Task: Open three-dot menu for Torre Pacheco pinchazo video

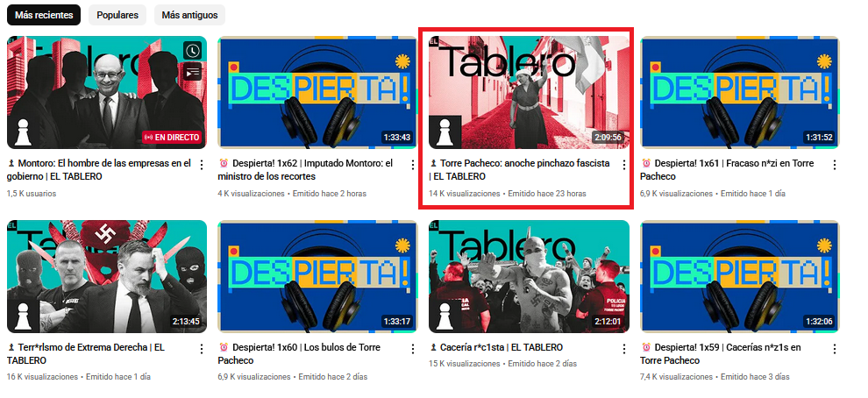Action: (624, 165)
